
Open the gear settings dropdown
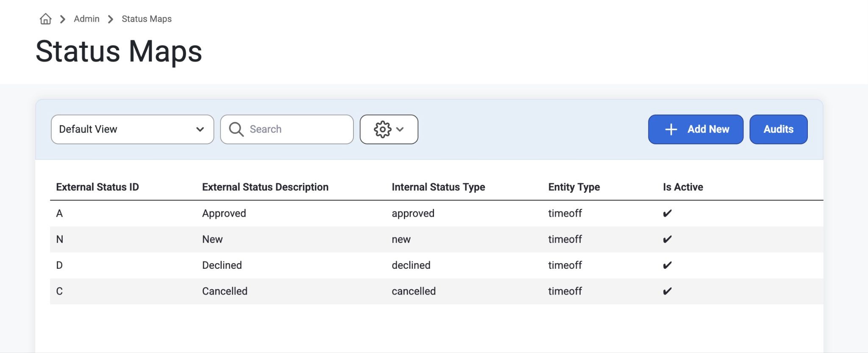389,130
